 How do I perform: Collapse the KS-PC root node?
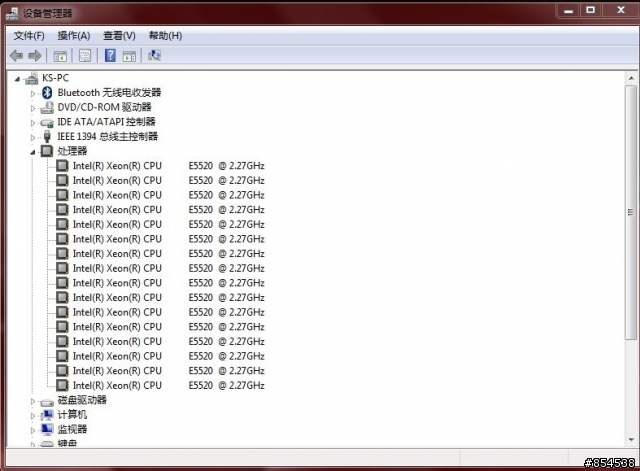click(x=17, y=79)
